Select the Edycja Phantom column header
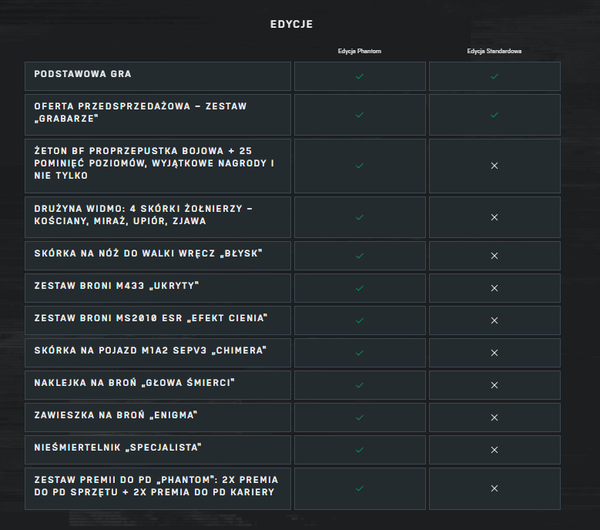Viewport: 600px width, 530px height. point(359,51)
